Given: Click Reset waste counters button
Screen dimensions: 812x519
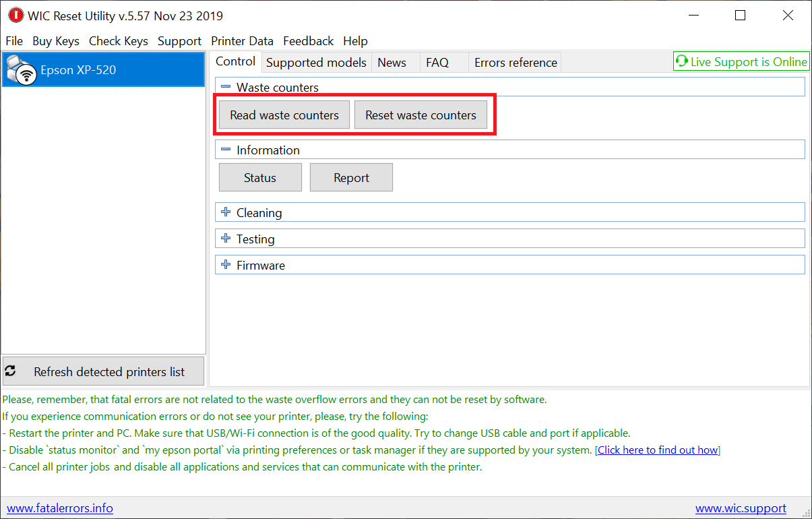Looking at the screenshot, I should tap(421, 115).
